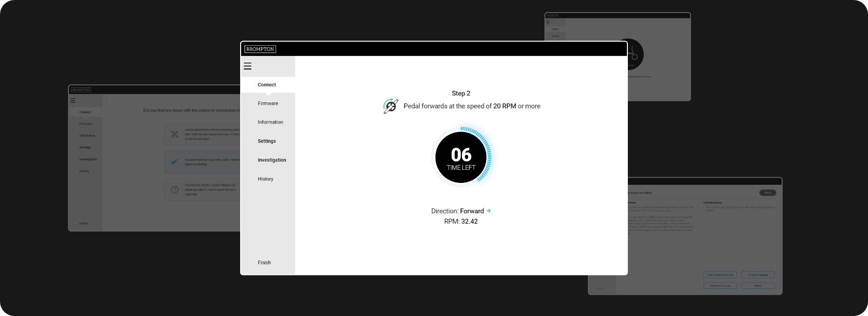Screen dimensions: 868x316
Task: Open the hamburger menu in main window
Action: (247, 66)
